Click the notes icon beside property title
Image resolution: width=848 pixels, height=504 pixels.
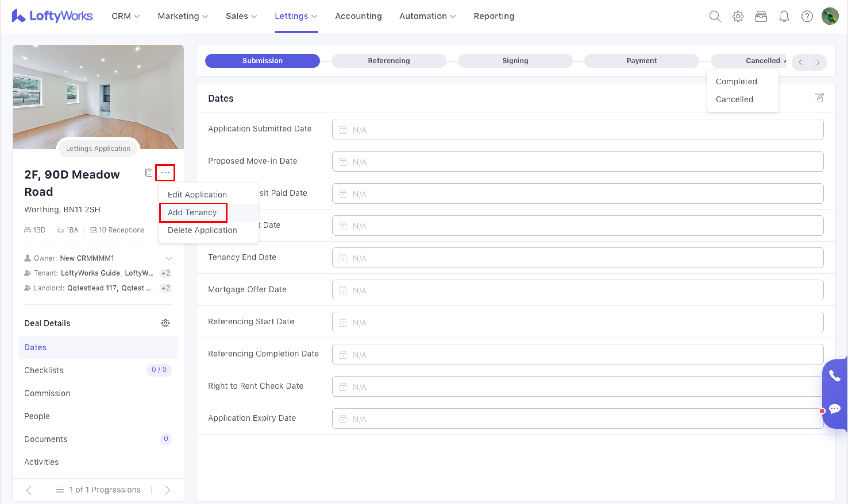click(x=149, y=172)
